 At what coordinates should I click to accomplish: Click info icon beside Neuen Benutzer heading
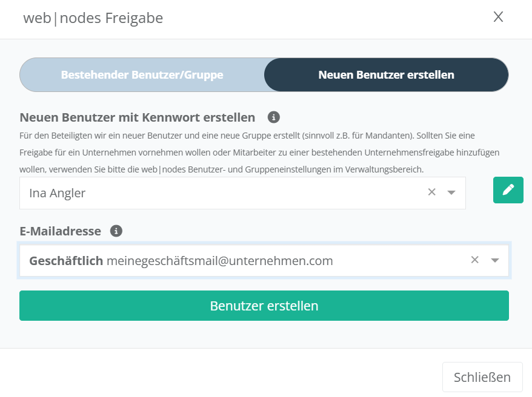click(273, 117)
